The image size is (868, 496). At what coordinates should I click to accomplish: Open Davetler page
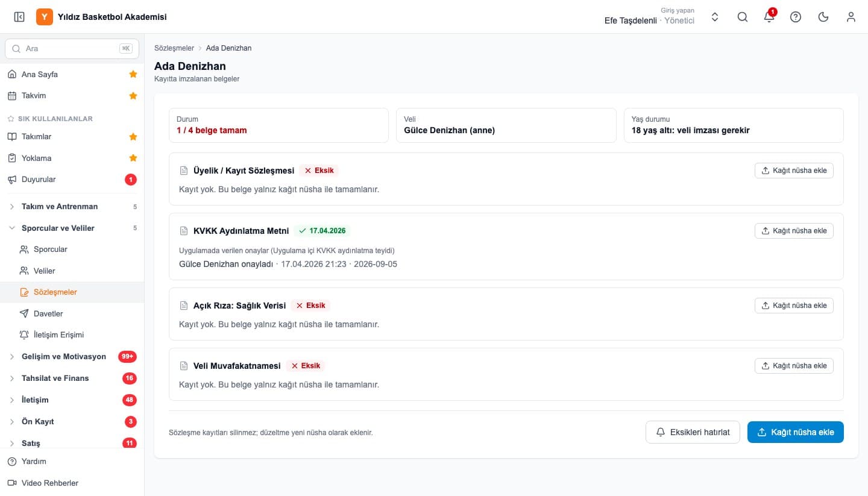(x=72, y=314)
